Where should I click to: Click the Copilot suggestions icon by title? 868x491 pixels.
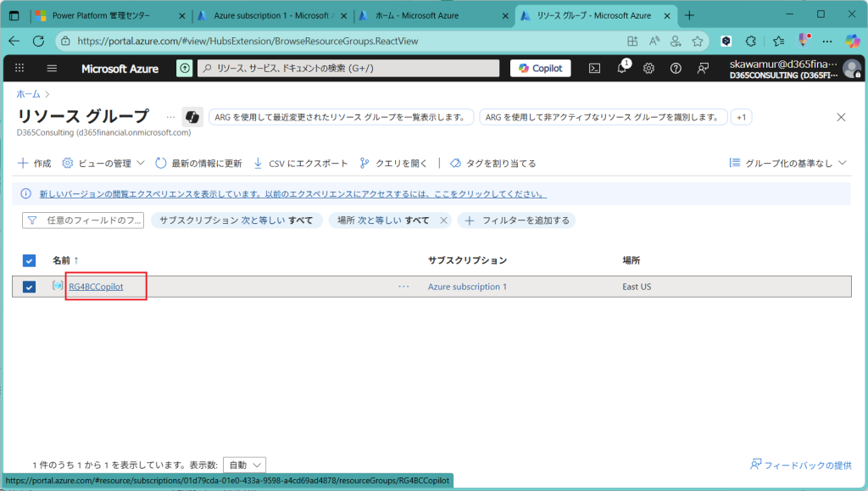192,117
